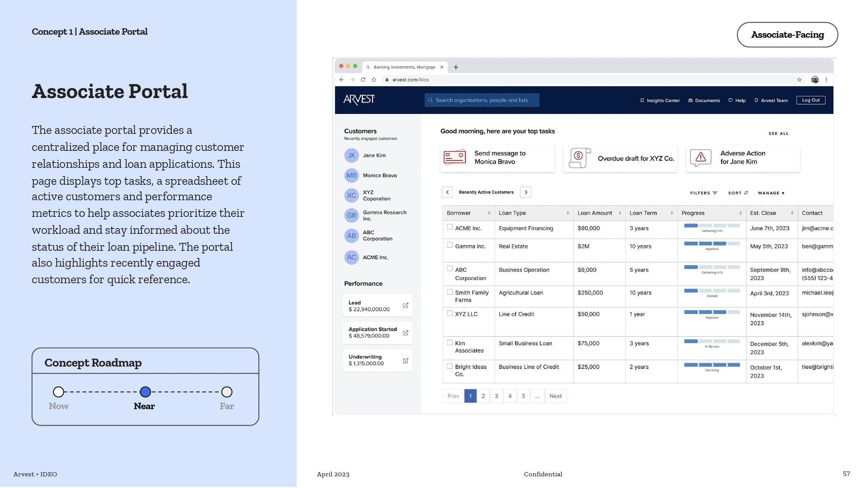
Task: Sort table by Loan Type column
Action: click(x=568, y=213)
